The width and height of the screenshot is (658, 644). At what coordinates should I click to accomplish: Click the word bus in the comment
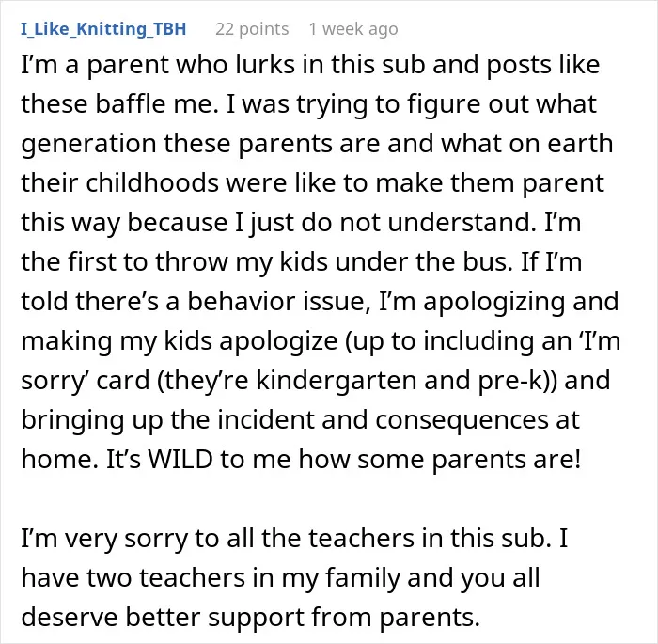point(488,261)
